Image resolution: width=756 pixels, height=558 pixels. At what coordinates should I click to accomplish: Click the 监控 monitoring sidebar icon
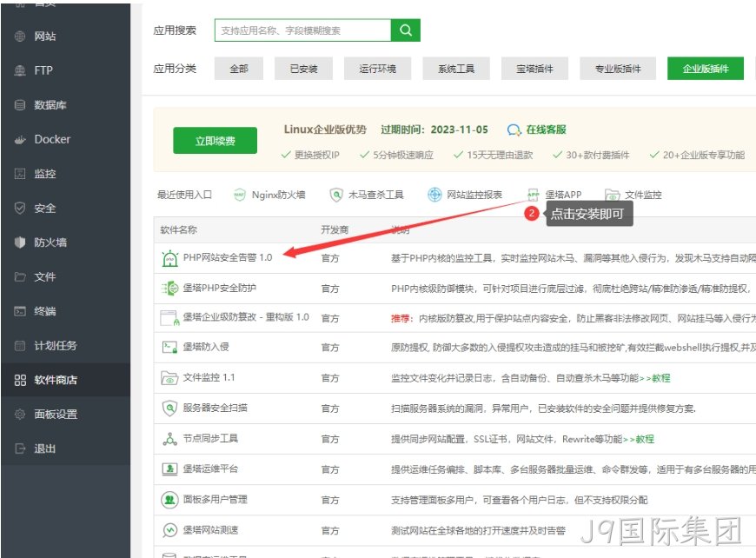pyautogui.click(x=20, y=174)
